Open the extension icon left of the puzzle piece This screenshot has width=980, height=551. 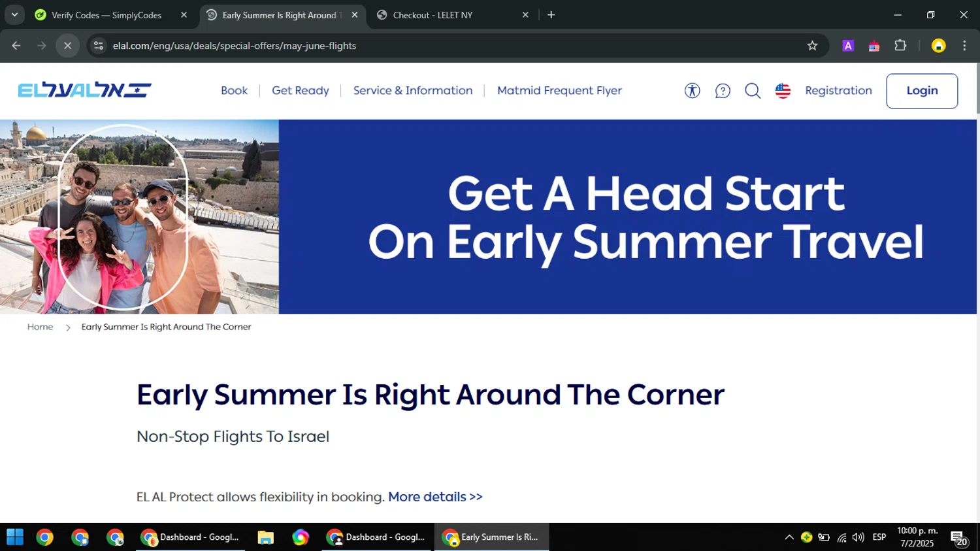click(x=874, y=46)
